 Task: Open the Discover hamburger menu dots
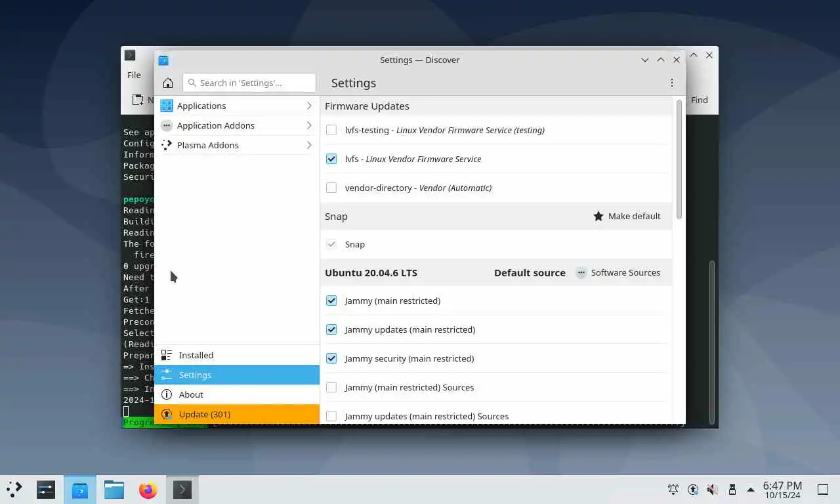coord(671,83)
